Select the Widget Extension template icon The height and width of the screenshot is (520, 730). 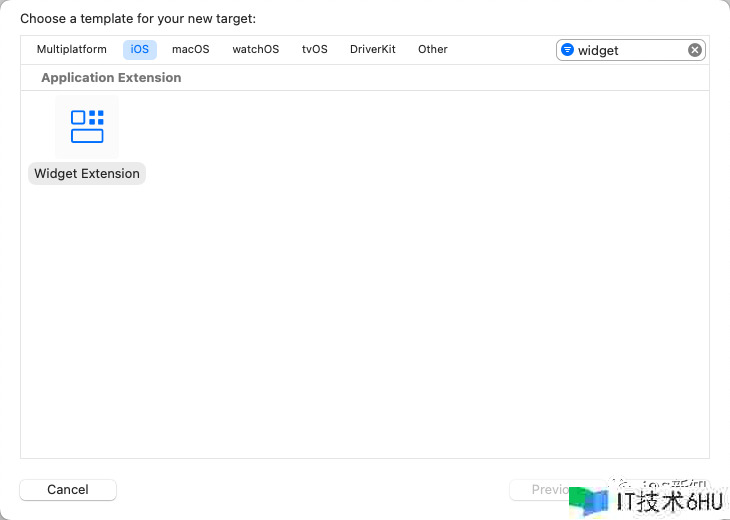tap(87, 126)
